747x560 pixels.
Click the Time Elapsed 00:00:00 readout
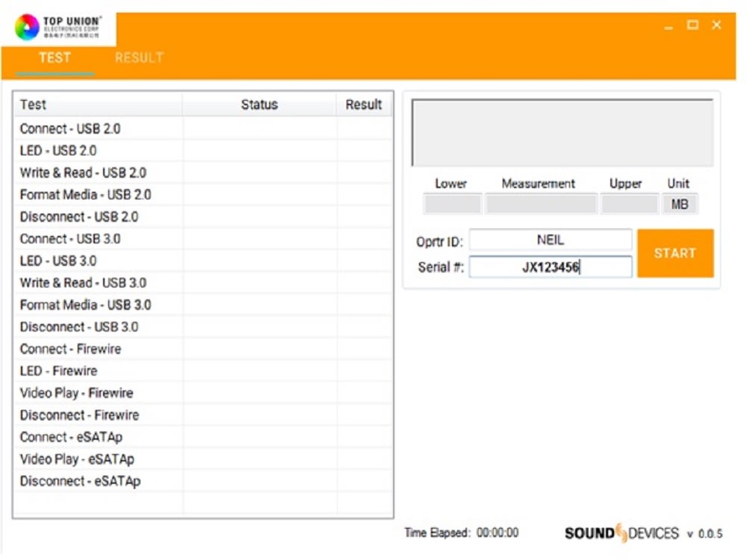point(462,532)
